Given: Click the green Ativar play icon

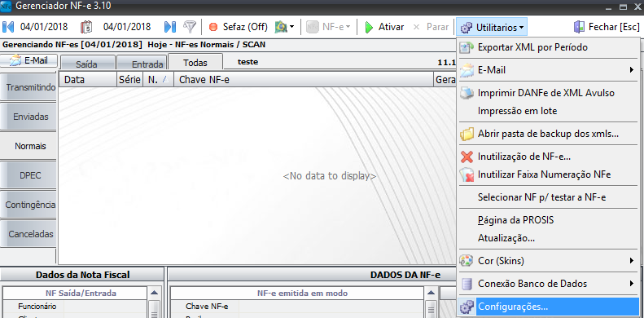Looking at the screenshot, I should pos(370,27).
